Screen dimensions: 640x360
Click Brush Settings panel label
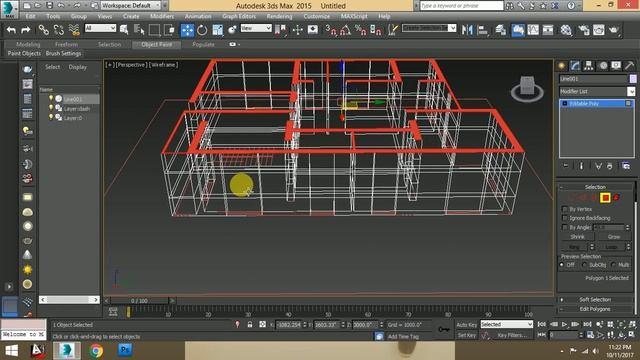[63, 53]
